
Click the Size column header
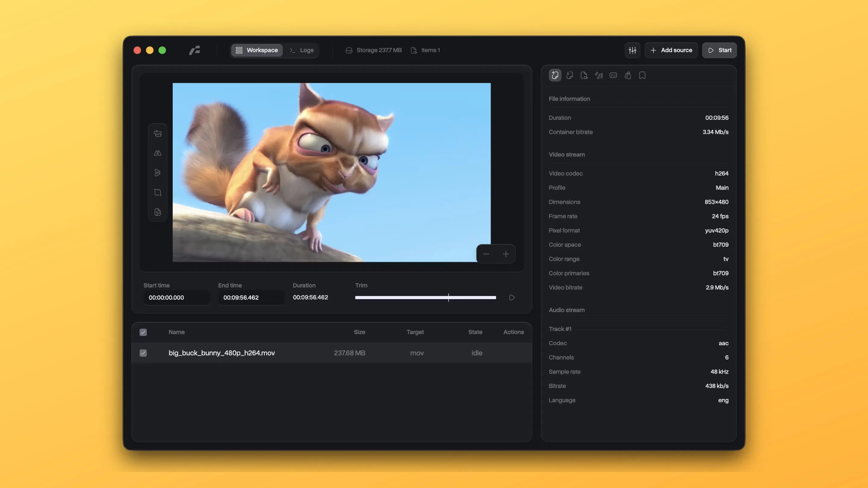point(360,332)
